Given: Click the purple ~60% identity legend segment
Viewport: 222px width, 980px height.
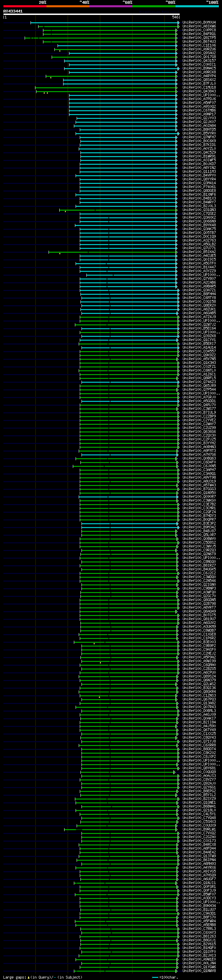Looking at the screenshot, I should point(111,6).
